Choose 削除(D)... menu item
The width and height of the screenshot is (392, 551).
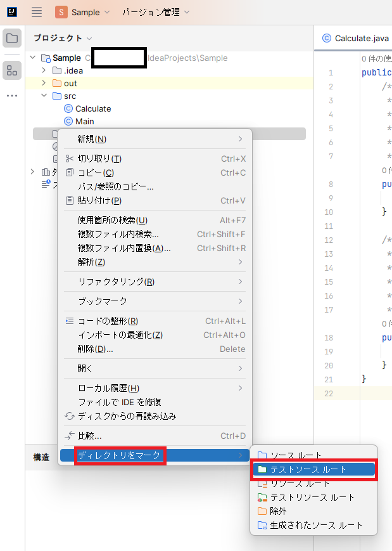(x=155, y=349)
